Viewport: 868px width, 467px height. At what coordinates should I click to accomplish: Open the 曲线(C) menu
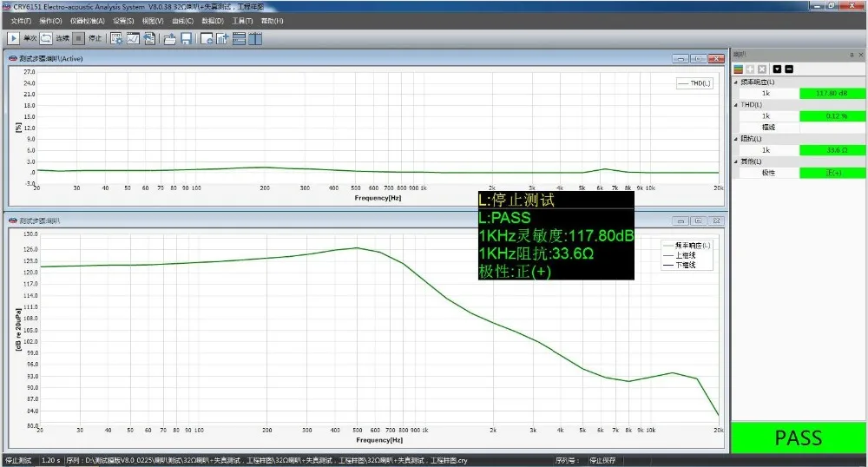[x=182, y=21]
